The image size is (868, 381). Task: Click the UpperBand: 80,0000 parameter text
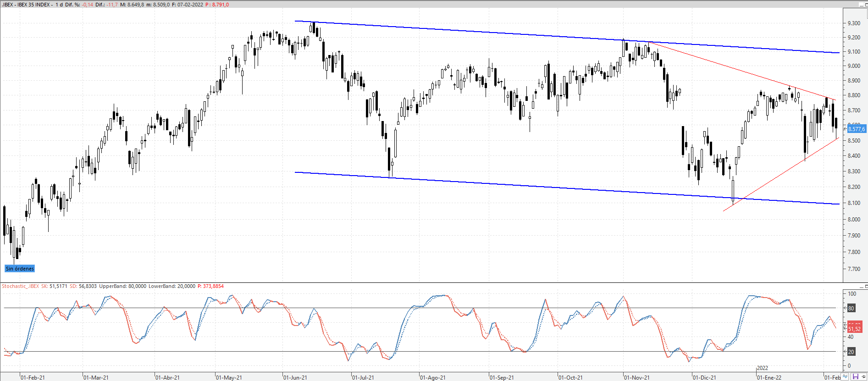pyautogui.click(x=122, y=286)
